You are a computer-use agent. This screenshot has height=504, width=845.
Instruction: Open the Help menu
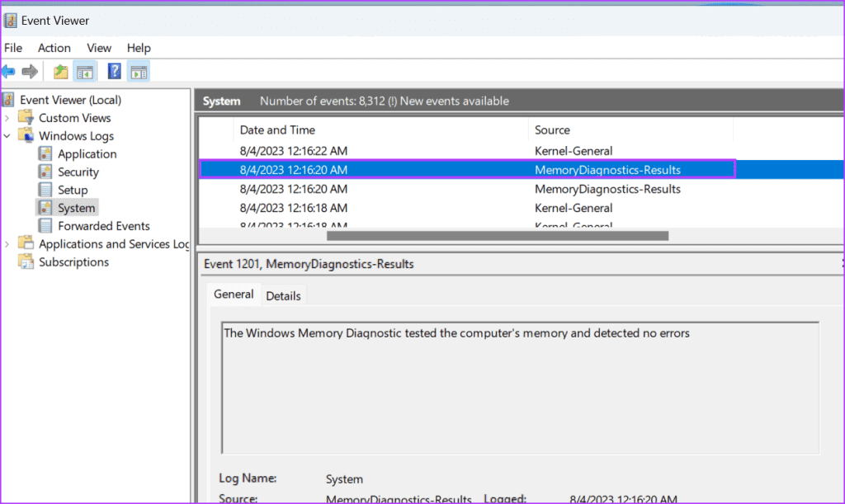(139, 48)
